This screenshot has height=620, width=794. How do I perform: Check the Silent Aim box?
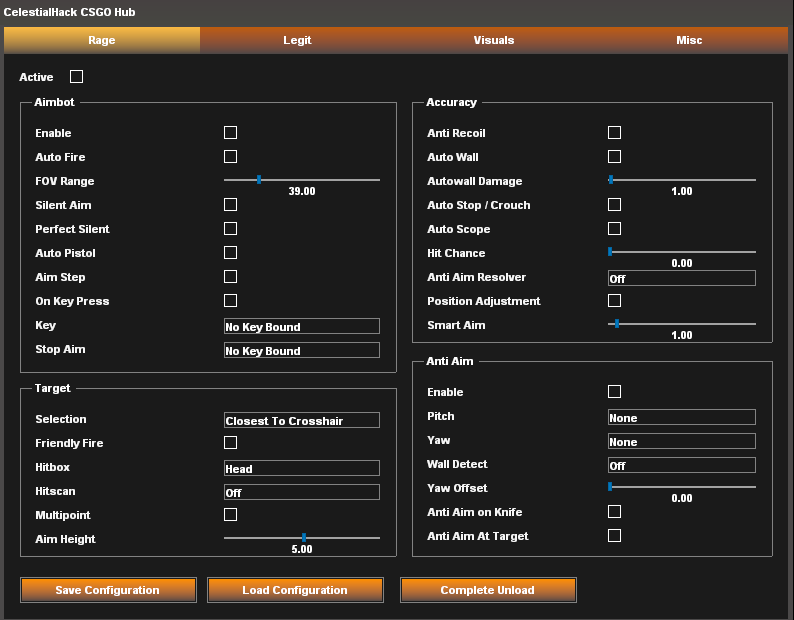click(230, 205)
